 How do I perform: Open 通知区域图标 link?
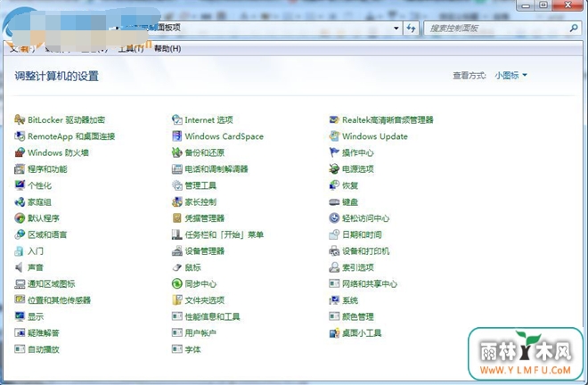pyautogui.click(x=52, y=283)
